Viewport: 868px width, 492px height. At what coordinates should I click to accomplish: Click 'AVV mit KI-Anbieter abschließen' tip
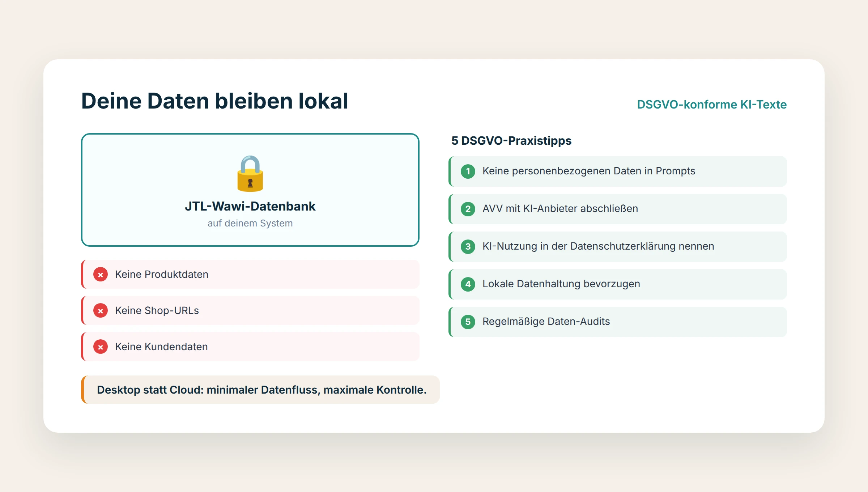(x=617, y=209)
